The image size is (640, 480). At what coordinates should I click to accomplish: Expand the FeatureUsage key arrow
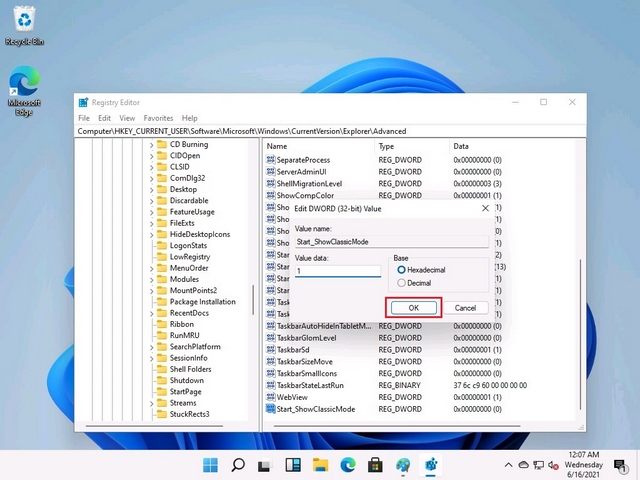pos(152,212)
